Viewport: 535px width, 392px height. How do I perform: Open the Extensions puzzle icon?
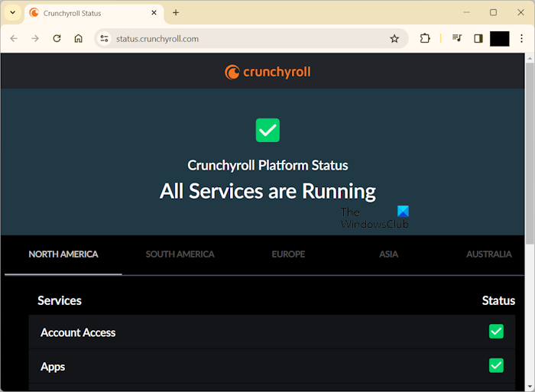[425, 38]
